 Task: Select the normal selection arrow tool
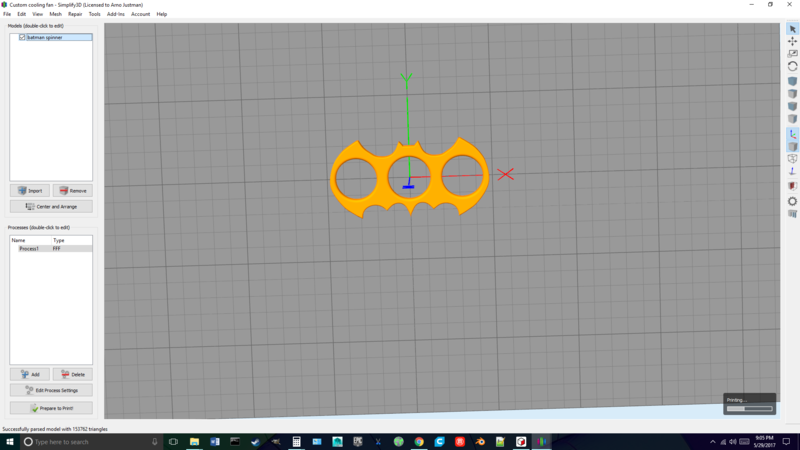point(792,29)
